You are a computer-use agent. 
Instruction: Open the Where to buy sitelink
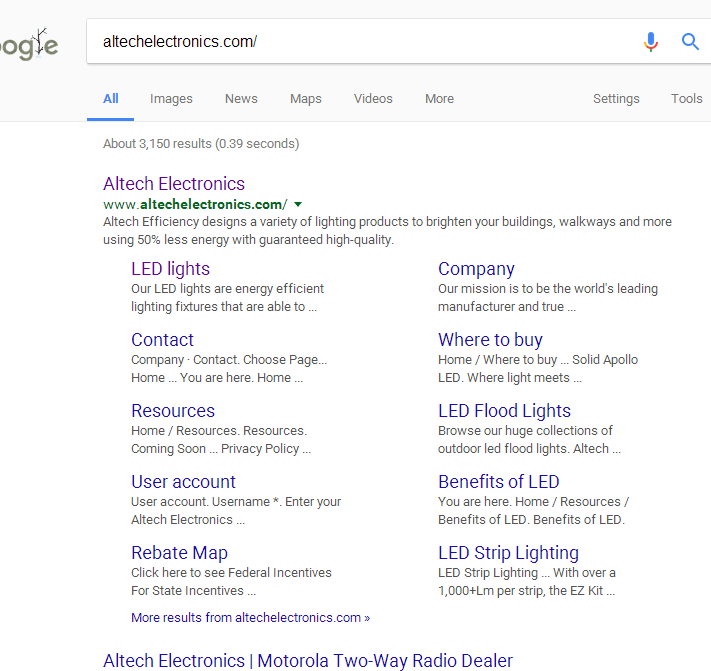point(490,340)
